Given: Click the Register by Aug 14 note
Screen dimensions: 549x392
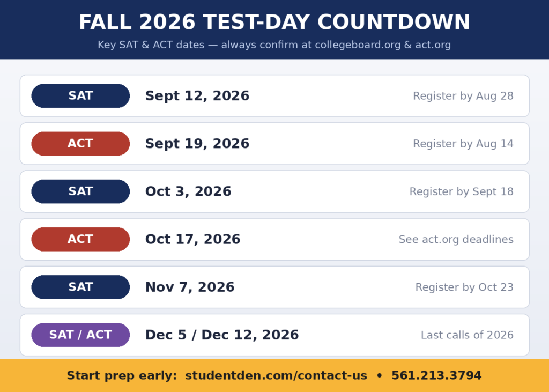Looking at the screenshot, I should [463, 144].
